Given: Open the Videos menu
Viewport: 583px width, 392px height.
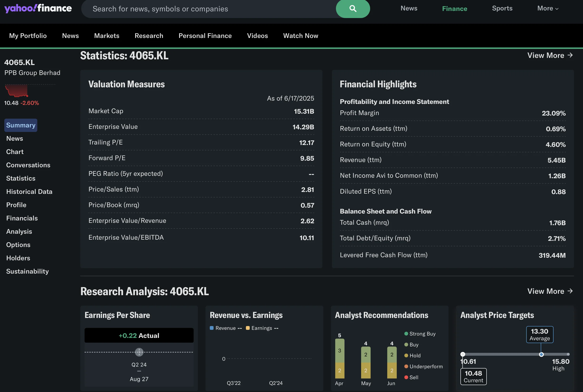Looking at the screenshot, I should 257,36.
